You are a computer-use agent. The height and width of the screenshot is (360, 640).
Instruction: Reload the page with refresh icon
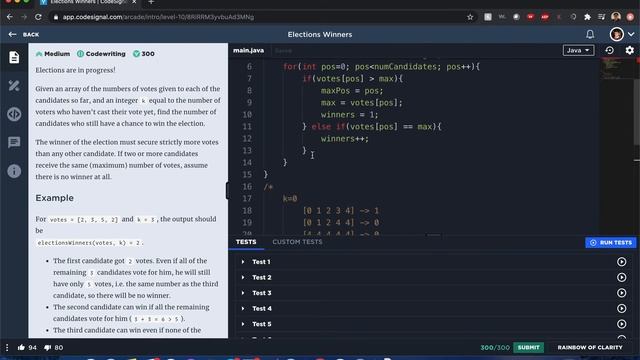coord(38,17)
